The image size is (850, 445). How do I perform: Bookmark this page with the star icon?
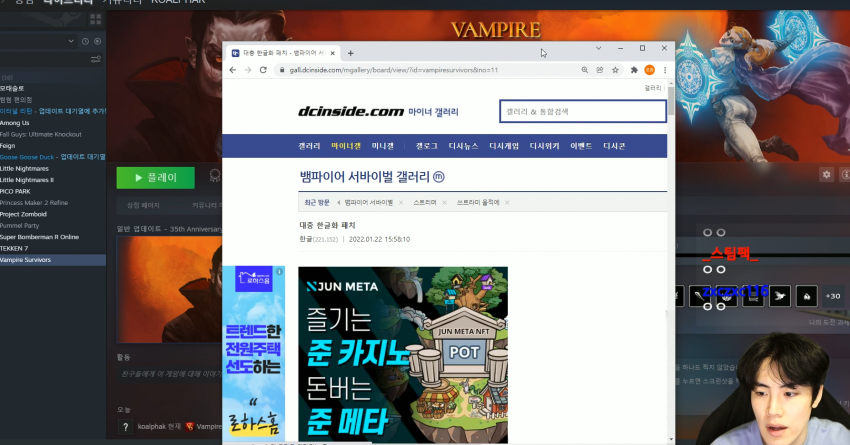click(x=615, y=70)
